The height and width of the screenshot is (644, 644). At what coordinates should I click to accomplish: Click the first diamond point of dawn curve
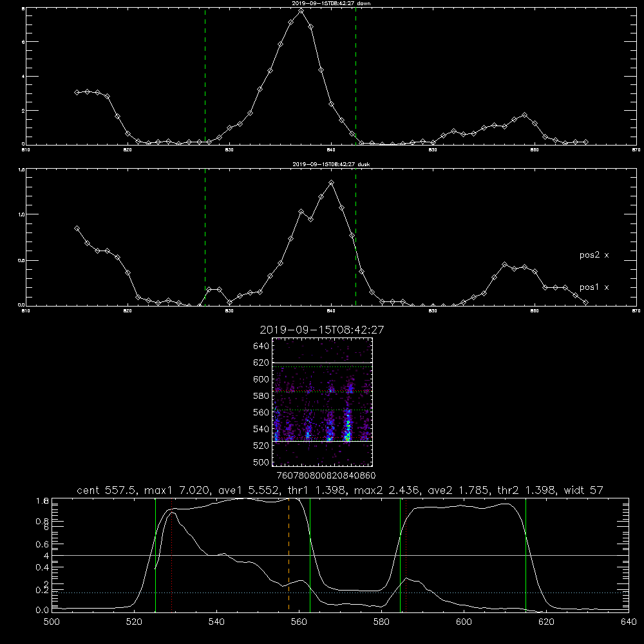[x=77, y=92]
